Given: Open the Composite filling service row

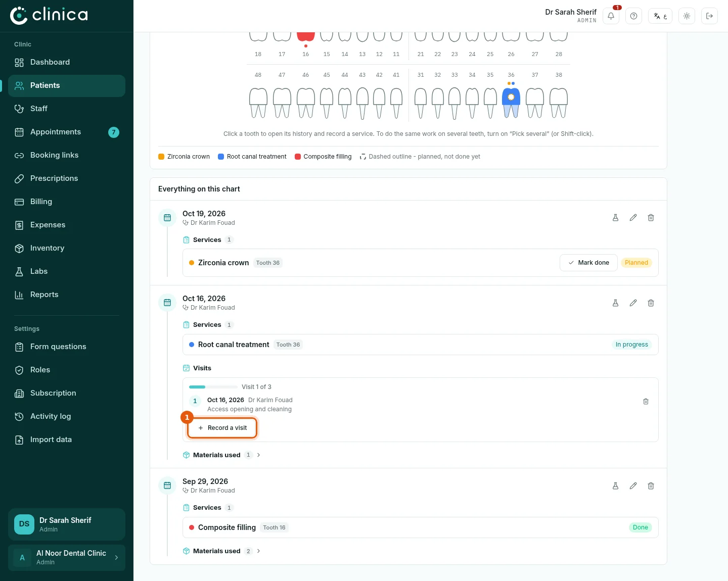Looking at the screenshot, I should coord(421,527).
